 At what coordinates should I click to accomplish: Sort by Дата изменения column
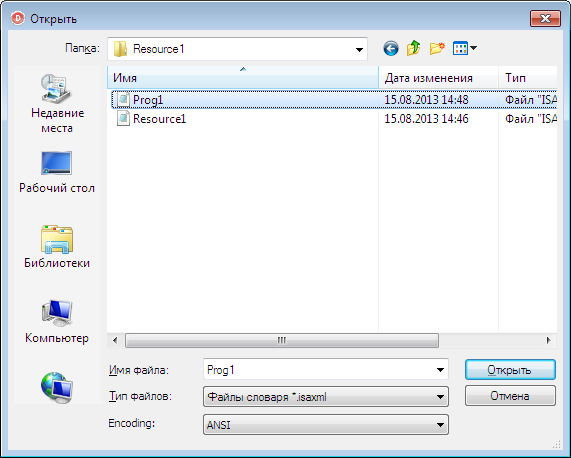tap(438, 78)
